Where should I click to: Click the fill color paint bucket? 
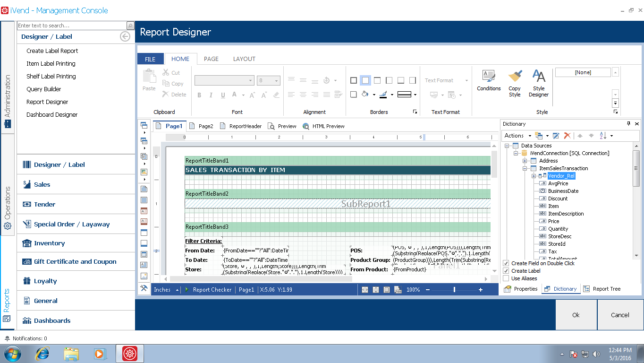(x=364, y=95)
